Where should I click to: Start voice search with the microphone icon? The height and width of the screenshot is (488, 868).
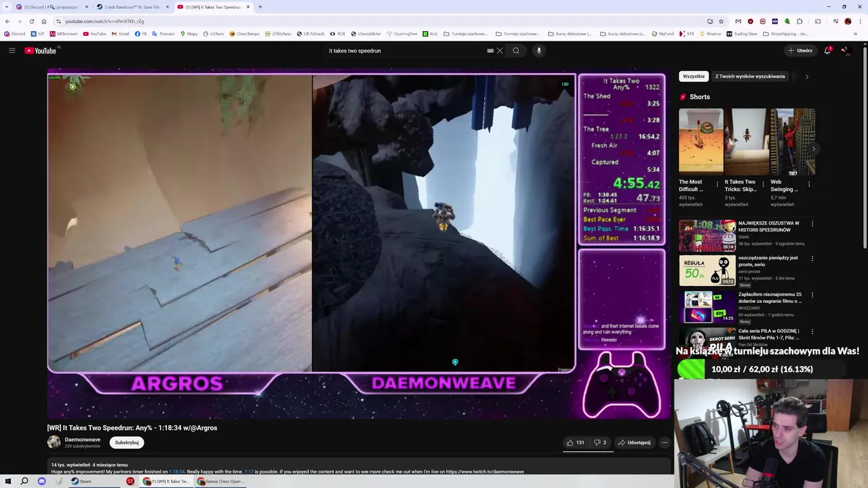click(x=539, y=50)
